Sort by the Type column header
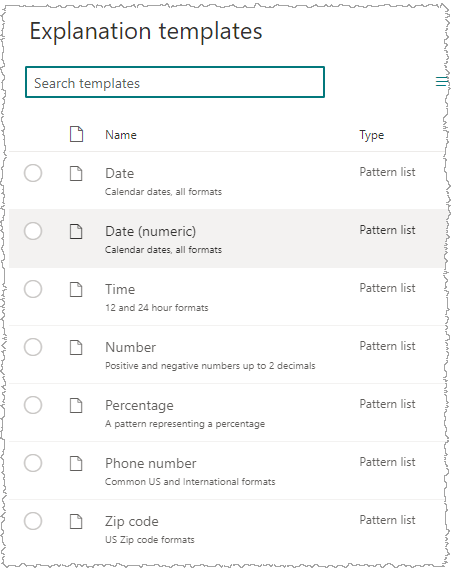Viewport: 451px width, 572px height. coord(371,135)
